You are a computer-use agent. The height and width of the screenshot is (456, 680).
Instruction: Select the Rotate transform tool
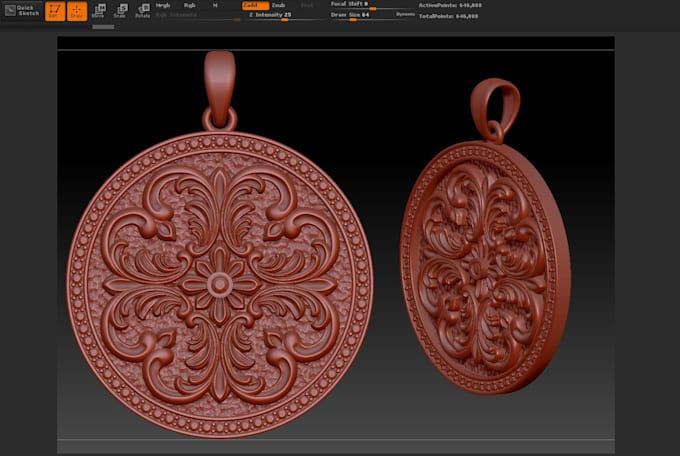[142, 11]
